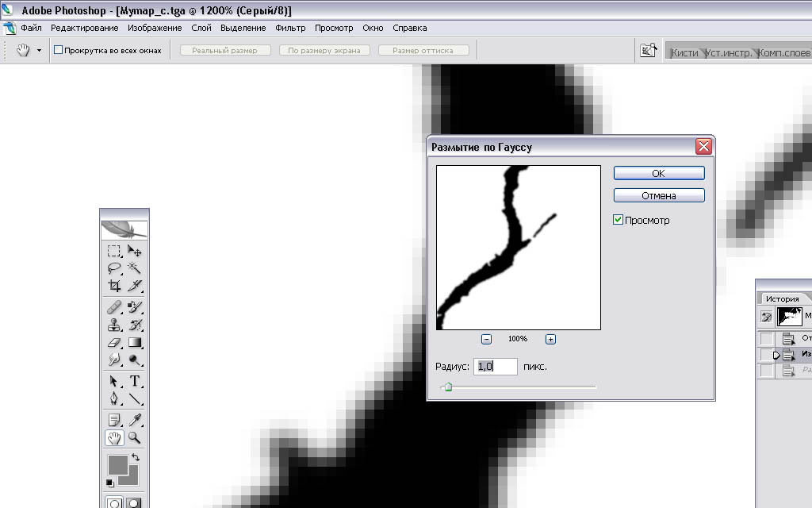Click Реальный размер button
The height and width of the screenshot is (508, 812).
click(x=224, y=50)
